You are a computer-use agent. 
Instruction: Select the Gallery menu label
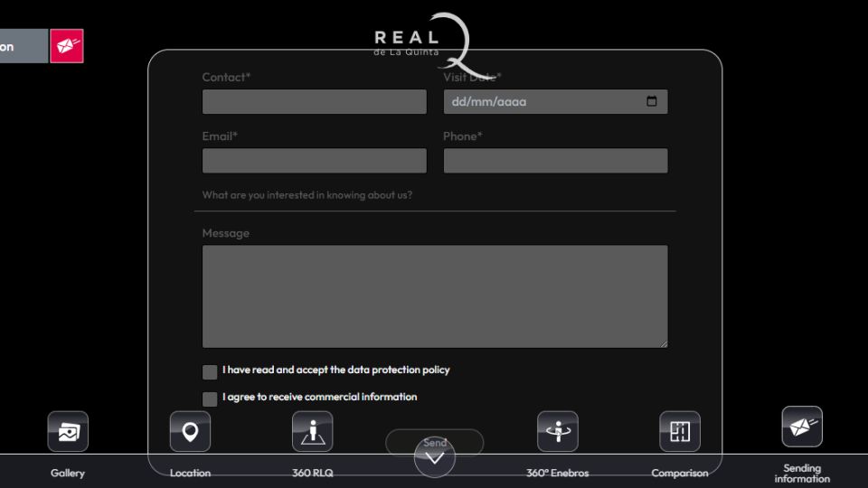tap(68, 474)
